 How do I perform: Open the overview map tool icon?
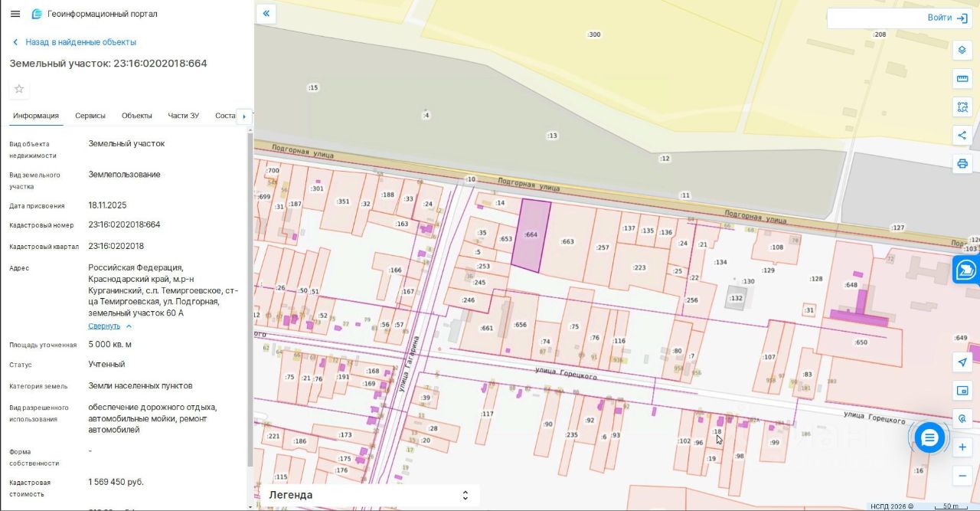962,391
